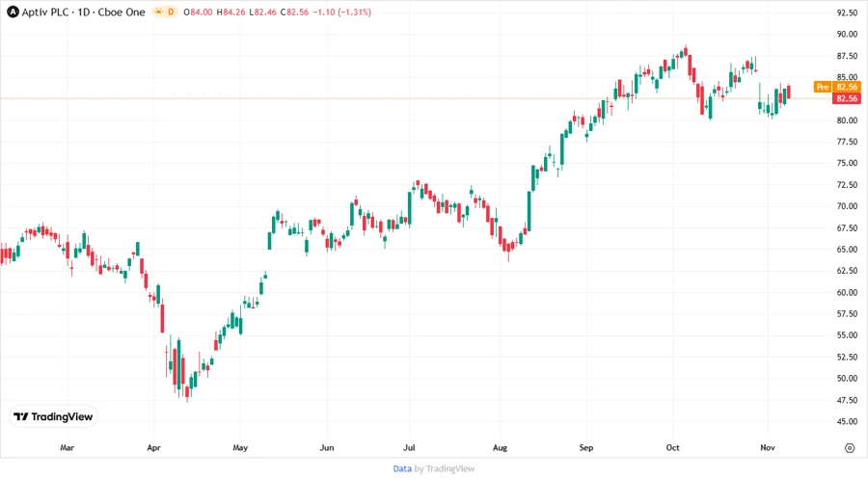Click the low value L82.46
868x480 pixels.
click(x=262, y=12)
